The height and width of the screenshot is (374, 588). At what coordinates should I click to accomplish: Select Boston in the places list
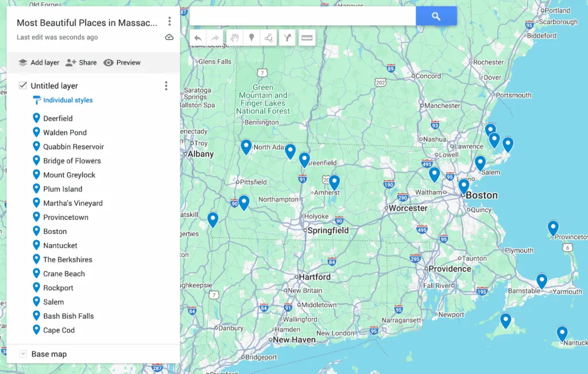point(55,231)
